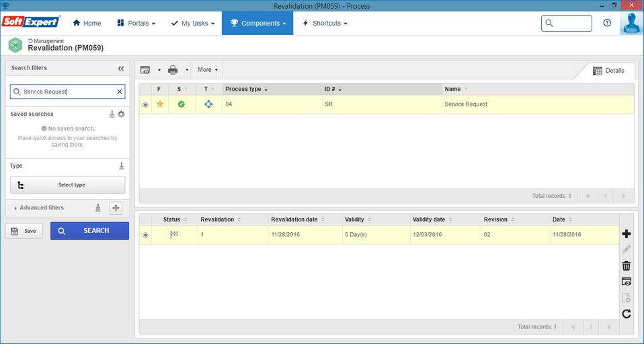Click the checkered flag status icon

[x=174, y=234]
